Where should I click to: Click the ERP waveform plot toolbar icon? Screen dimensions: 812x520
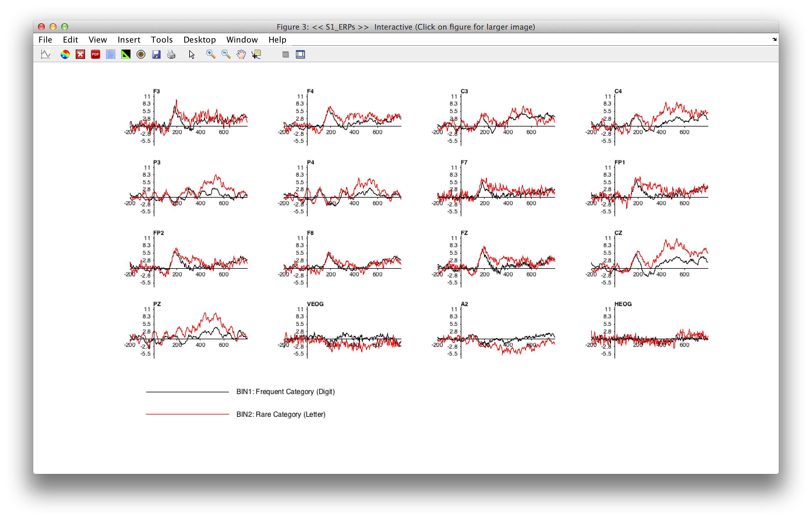click(45, 55)
